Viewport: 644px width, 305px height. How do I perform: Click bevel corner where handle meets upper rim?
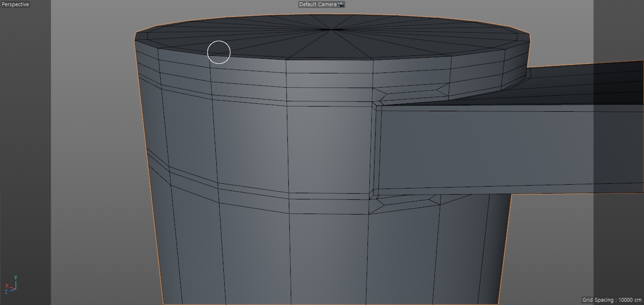pos(377,100)
